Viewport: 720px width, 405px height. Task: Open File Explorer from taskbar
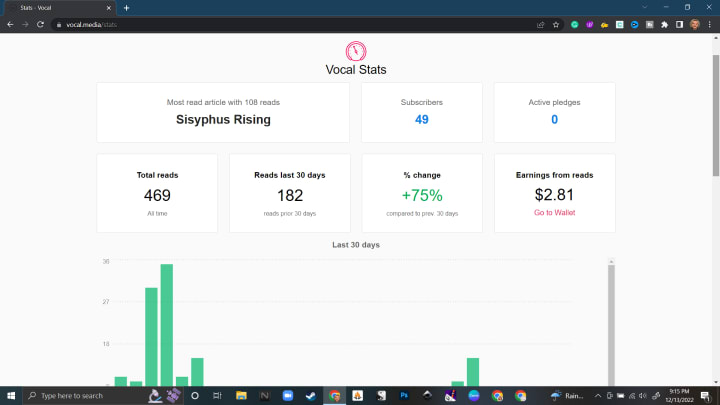point(241,395)
